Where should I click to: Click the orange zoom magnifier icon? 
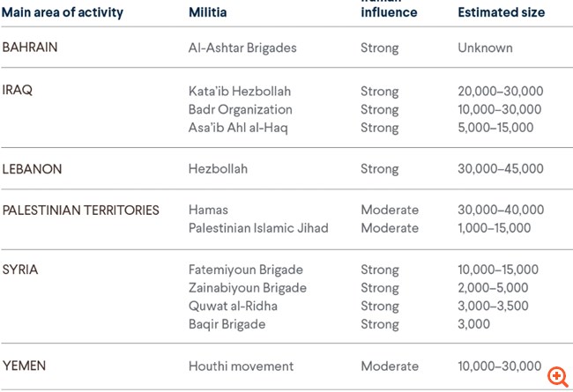tap(558, 377)
